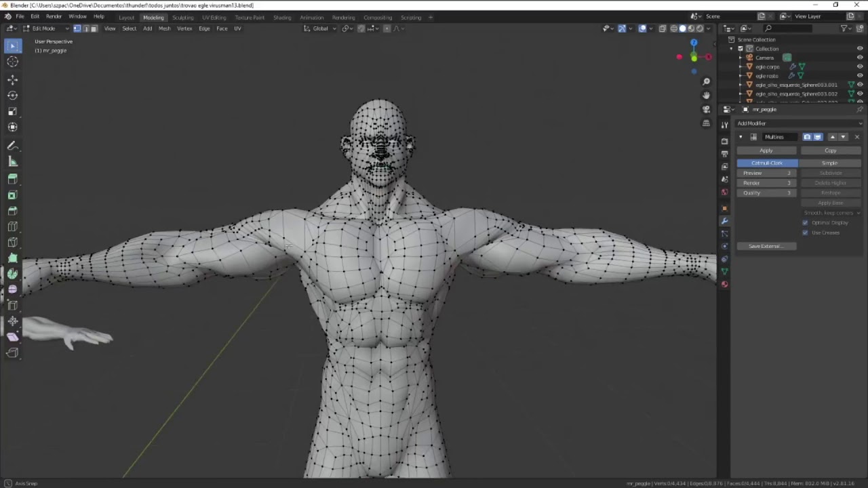
Task: Remove the Multires modifier with X
Action: click(x=856, y=137)
